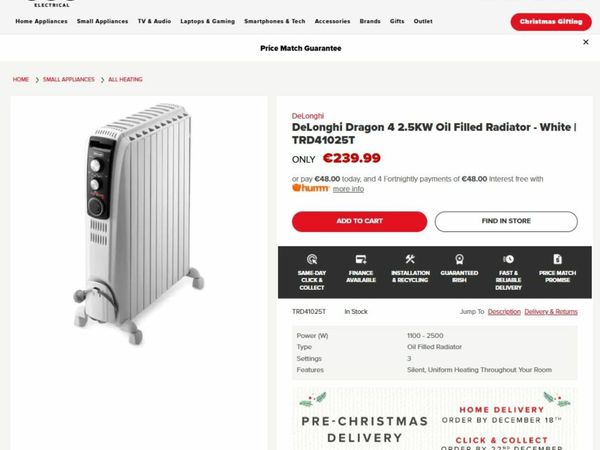Click the DeLonghi radiator product image

(139, 224)
